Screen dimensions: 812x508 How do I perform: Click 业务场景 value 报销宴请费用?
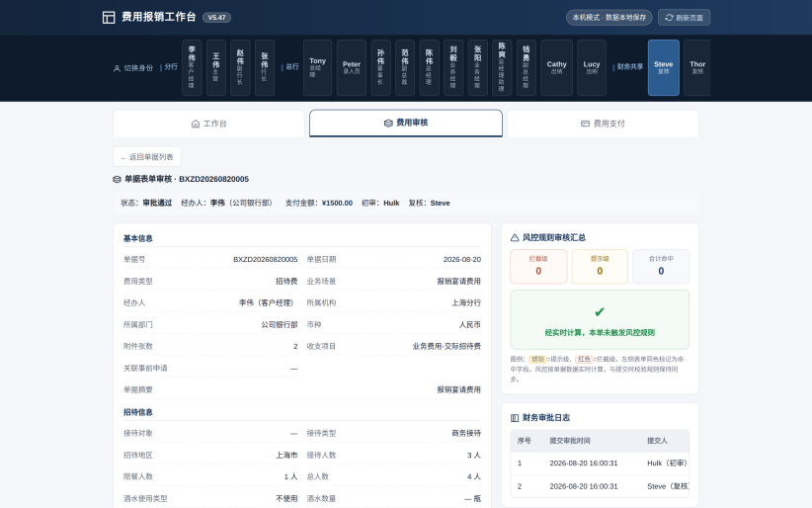point(458,281)
